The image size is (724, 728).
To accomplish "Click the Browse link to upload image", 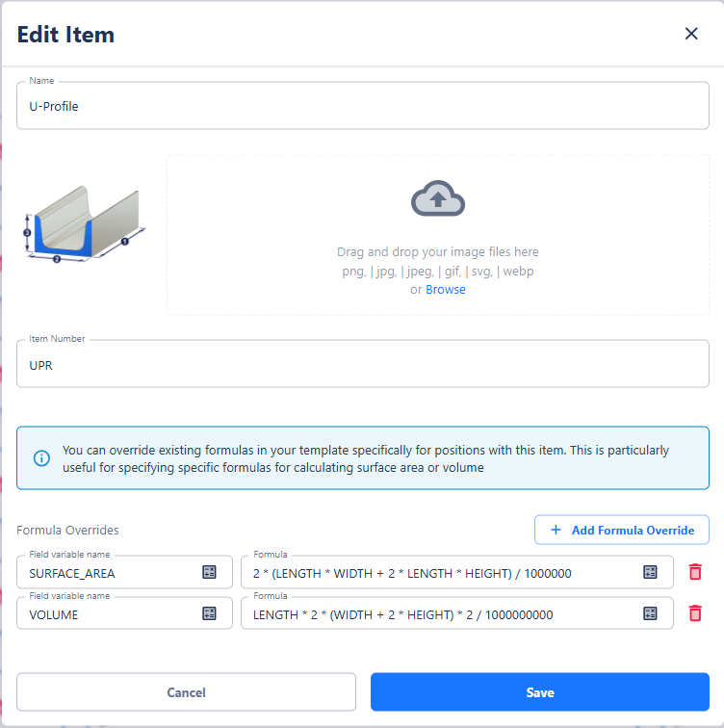I will tap(445, 290).
